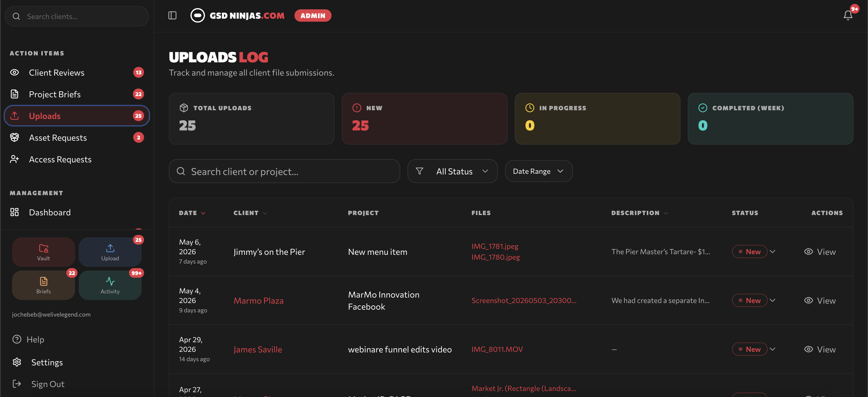
Task: Expand status chevron for New menu item row
Action: coord(773,252)
